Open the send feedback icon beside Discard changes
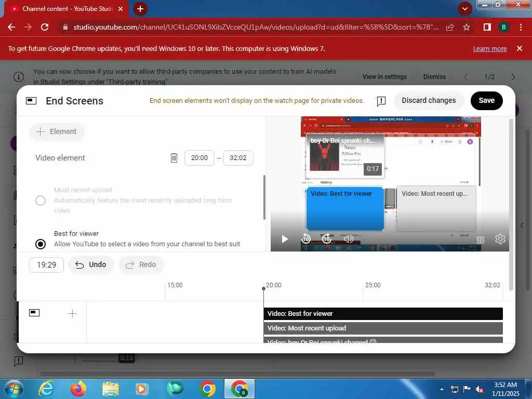Screen dimensions: 532x399 (x=381, y=101)
